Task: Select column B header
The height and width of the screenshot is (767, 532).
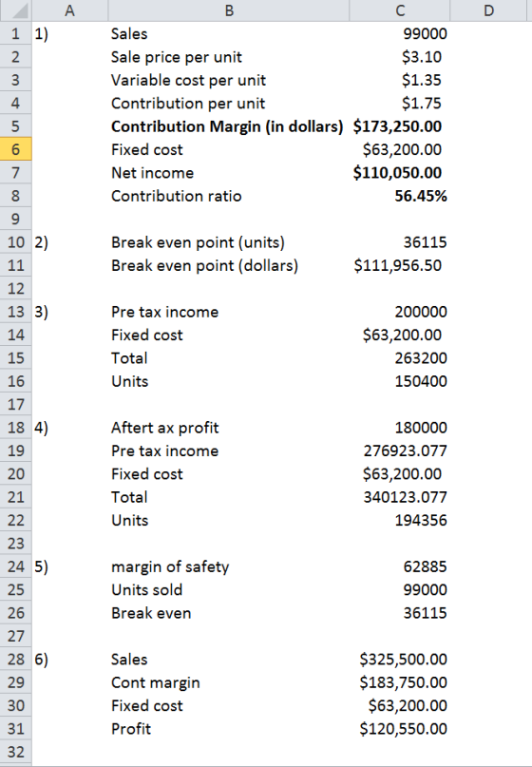Action: [229, 10]
